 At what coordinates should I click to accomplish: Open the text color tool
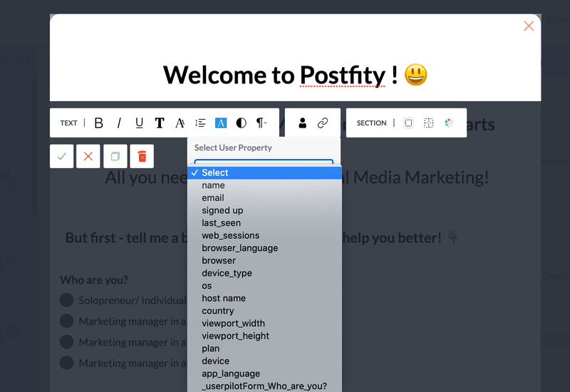tap(221, 123)
